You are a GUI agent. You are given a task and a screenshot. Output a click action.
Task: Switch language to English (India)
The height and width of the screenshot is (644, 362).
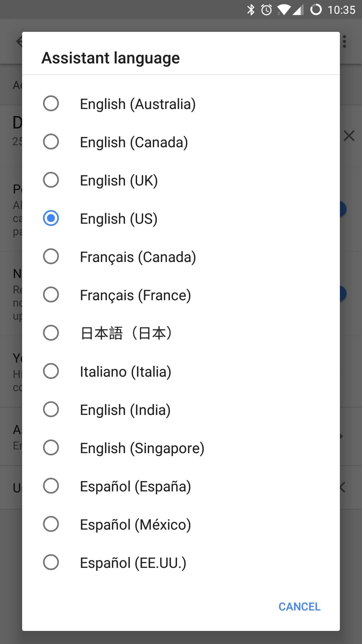click(51, 410)
